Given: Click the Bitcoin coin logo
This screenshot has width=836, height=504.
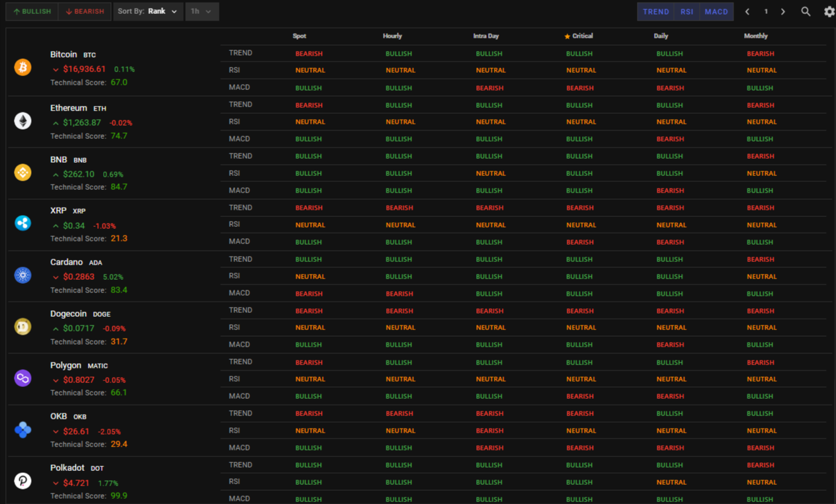Looking at the screenshot, I should (23, 67).
